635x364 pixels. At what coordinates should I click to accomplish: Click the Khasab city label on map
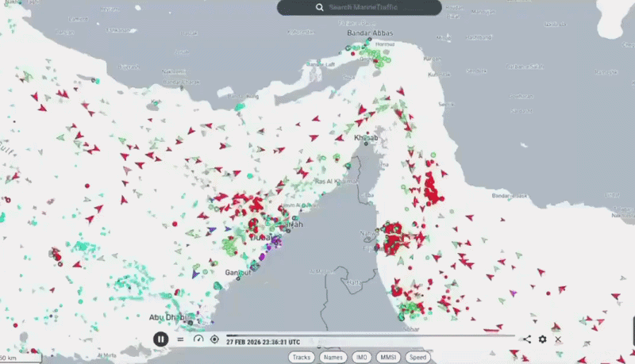(366, 138)
